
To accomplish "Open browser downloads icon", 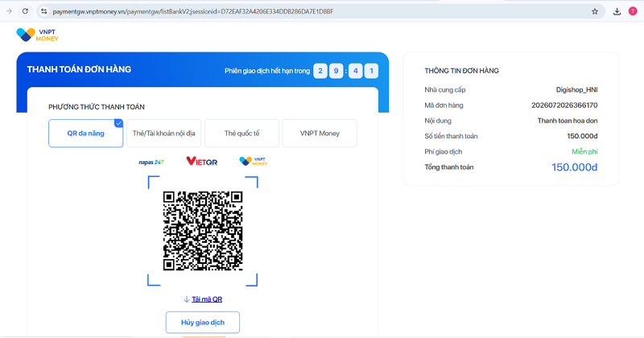I will [617, 11].
